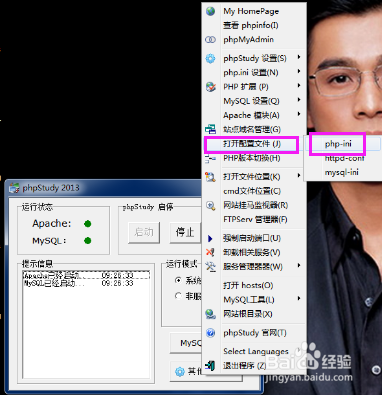Select 强制启动端口(U) menu item
The image size is (382, 395).
[255, 238]
